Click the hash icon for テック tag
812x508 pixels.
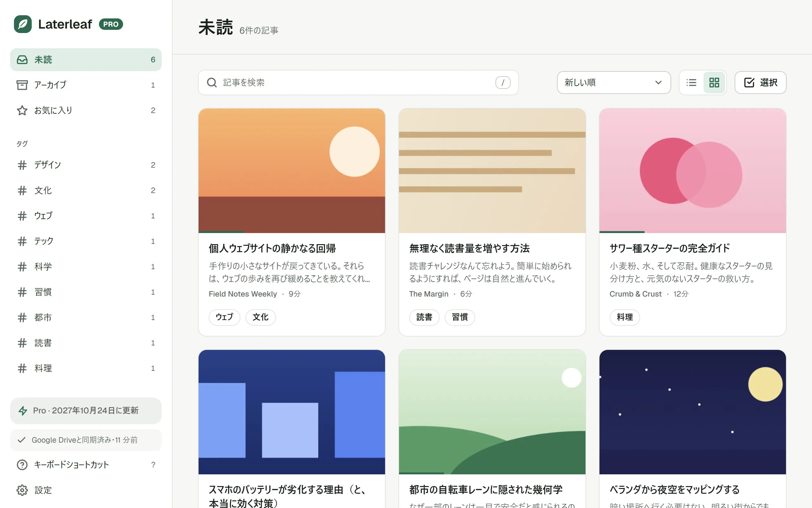coord(22,241)
